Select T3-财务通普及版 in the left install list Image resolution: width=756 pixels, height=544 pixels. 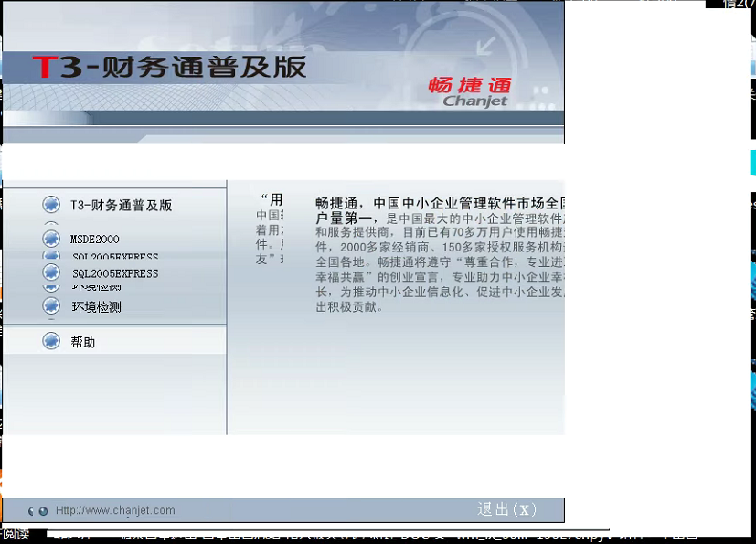[121, 206]
